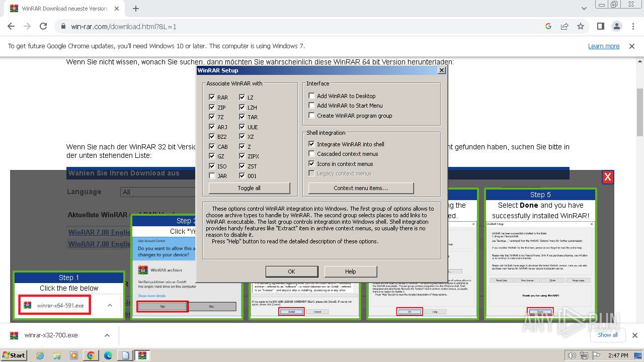Enable Cascaded context menus
The width and height of the screenshot is (644, 362).
tap(311, 154)
